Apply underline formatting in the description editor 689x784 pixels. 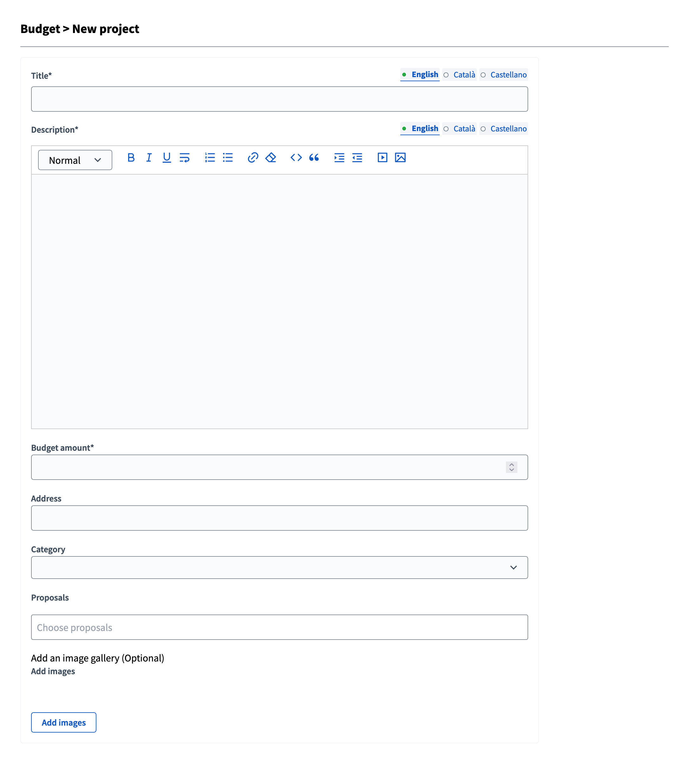(166, 158)
